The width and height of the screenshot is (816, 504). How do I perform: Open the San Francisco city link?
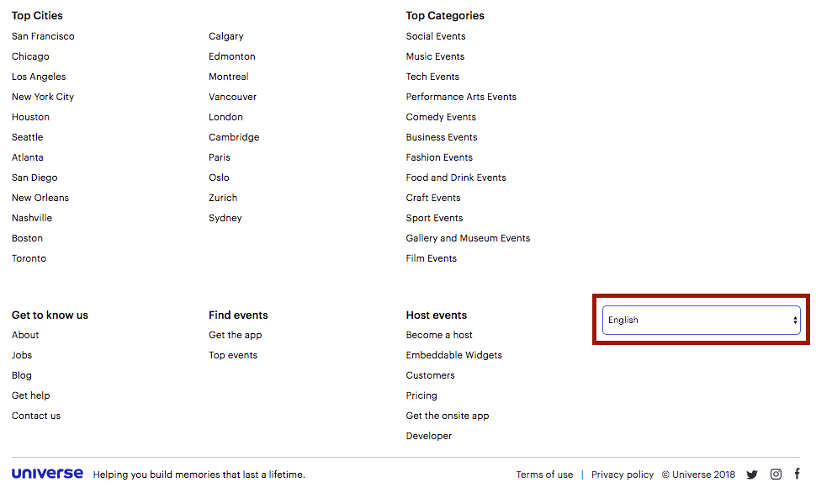coord(43,36)
